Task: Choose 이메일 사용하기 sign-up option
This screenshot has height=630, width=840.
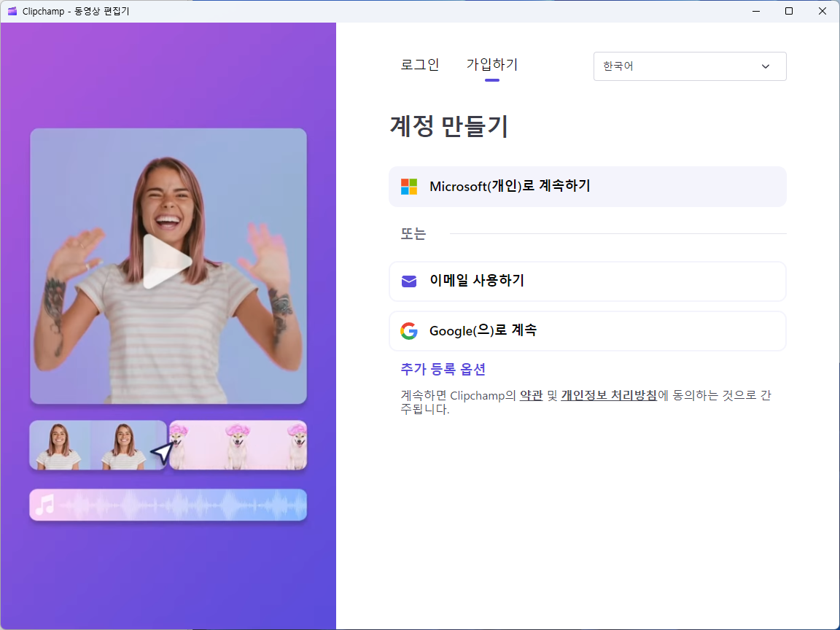Action: coord(587,281)
